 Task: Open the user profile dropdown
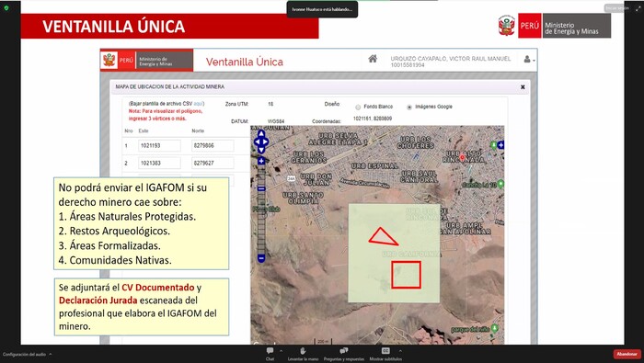(x=529, y=60)
